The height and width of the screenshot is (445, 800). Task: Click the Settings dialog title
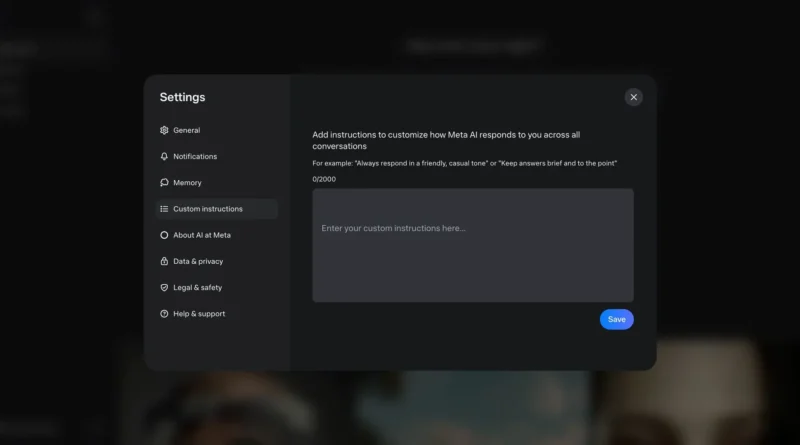(182, 97)
